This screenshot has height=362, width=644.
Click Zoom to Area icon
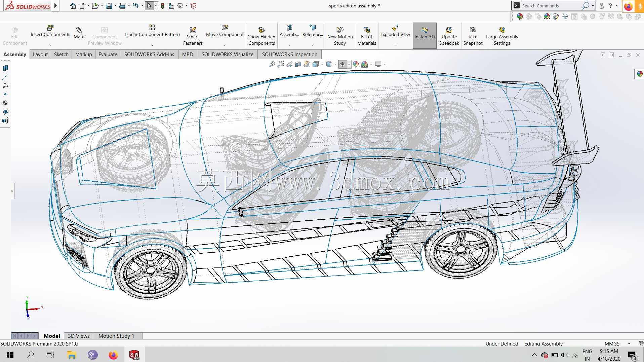pos(281,64)
